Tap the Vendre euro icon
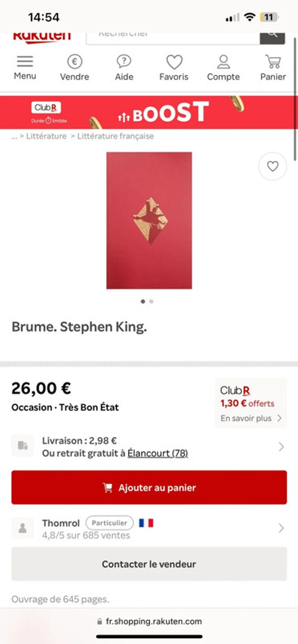298x644 pixels. 74,62
